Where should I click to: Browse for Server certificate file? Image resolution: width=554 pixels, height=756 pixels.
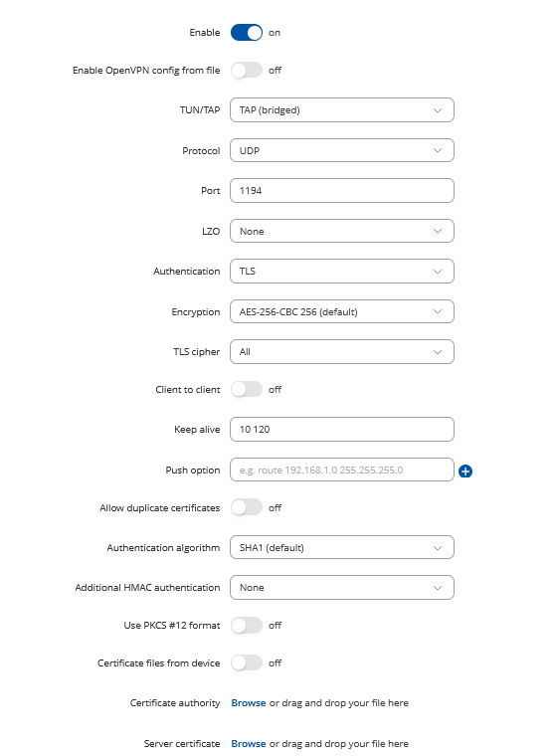pos(249,743)
